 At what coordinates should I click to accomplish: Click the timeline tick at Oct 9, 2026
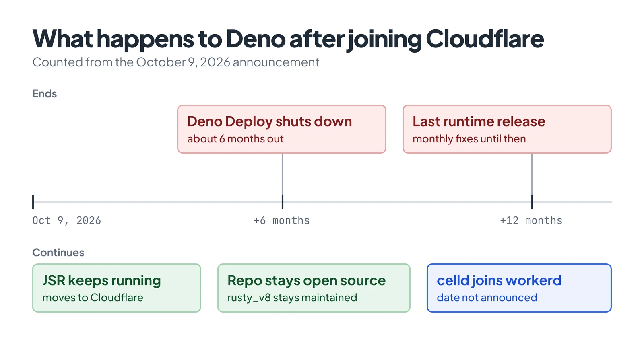pos(33,202)
